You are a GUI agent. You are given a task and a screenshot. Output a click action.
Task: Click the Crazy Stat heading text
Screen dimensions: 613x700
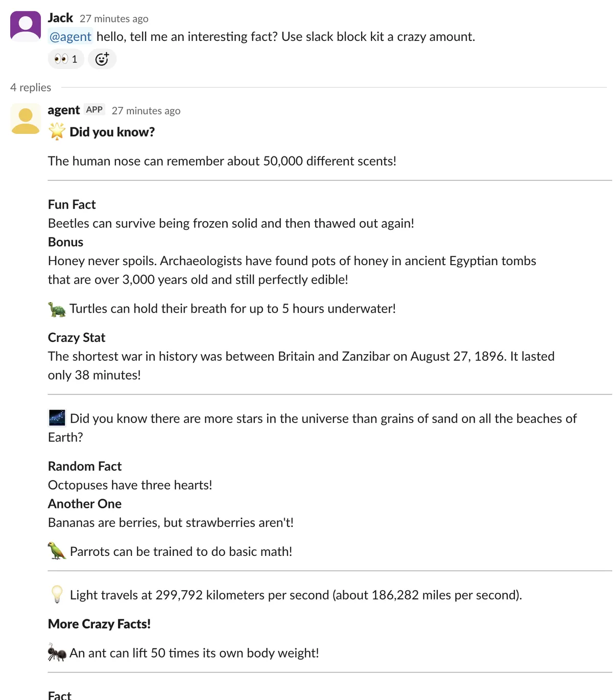77,338
